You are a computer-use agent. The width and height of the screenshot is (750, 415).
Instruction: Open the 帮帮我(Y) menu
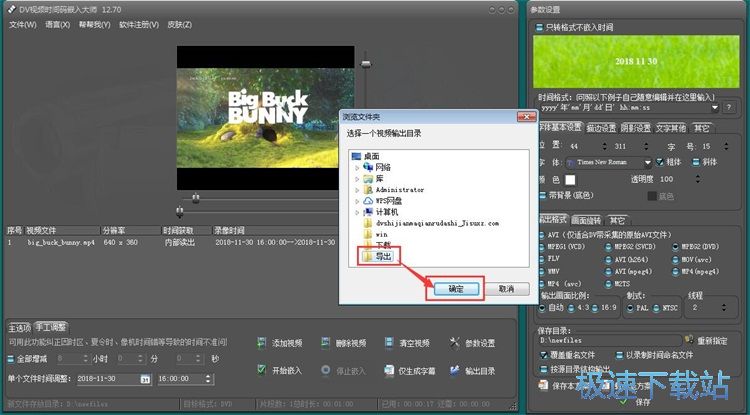(x=94, y=24)
